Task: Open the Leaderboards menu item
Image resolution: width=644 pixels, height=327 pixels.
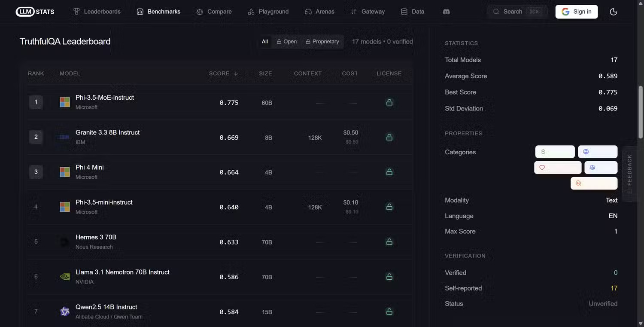Action: pos(97,12)
